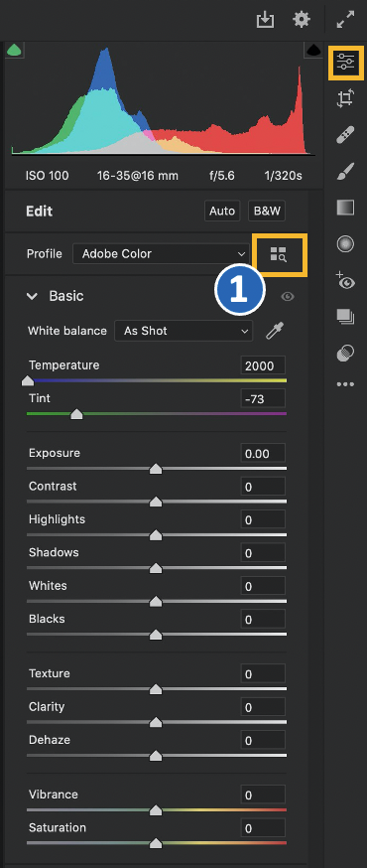Screen dimensions: 367x868
Task: Browse profiles with the grid search icon
Action: (x=278, y=254)
